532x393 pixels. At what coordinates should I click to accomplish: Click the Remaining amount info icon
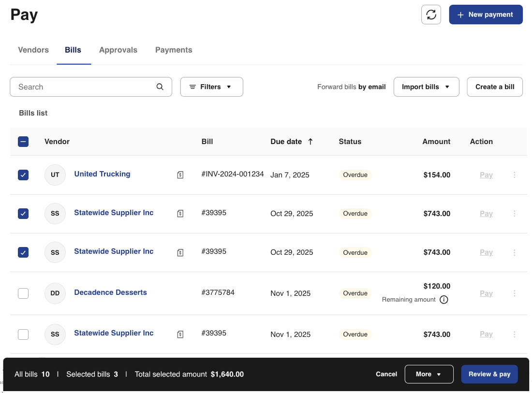click(x=444, y=300)
